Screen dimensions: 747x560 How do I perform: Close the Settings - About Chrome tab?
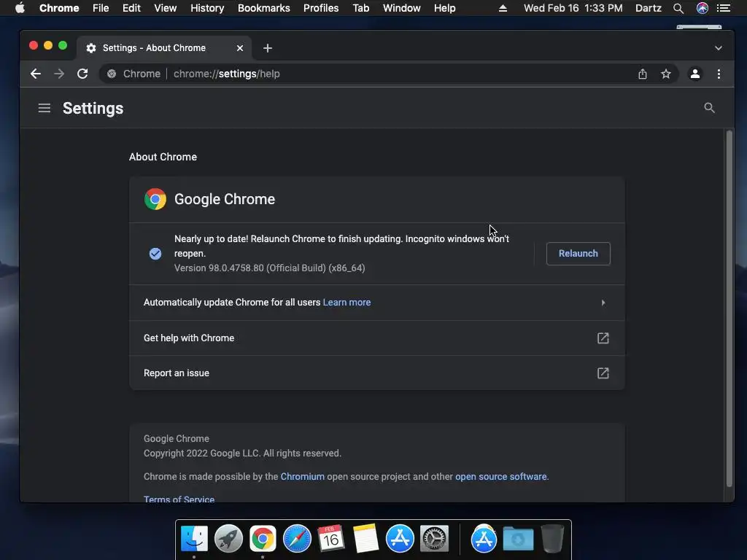click(x=240, y=48)
